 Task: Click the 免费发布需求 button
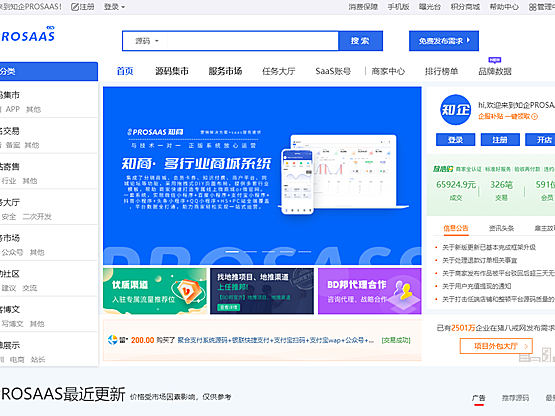[444, 41]
